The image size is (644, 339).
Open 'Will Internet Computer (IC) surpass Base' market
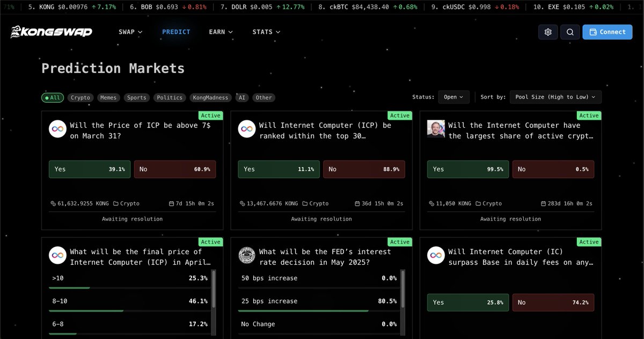click(521, 257)
